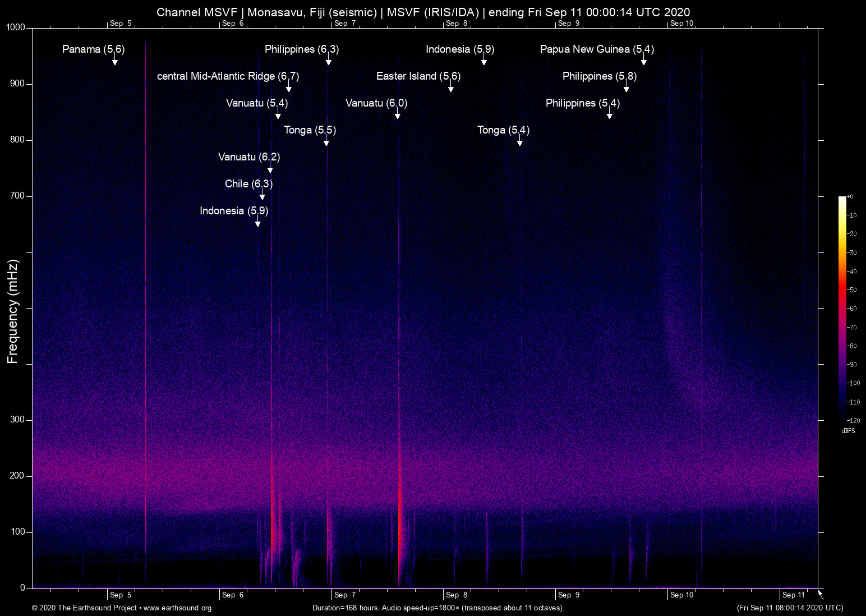
Task: Click the Earthsound Project copyright notice
Action: [84, 608]
